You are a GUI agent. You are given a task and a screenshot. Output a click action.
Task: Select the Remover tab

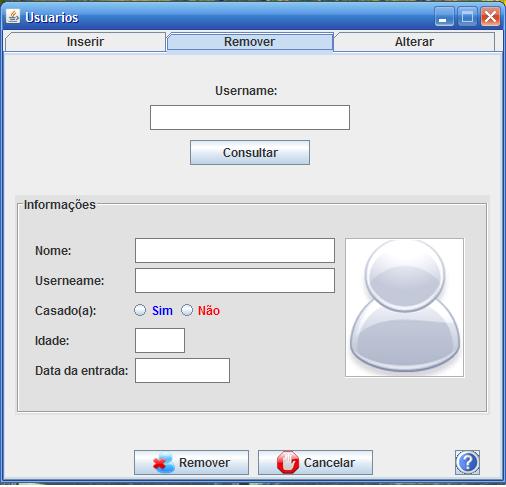point(250,42)
